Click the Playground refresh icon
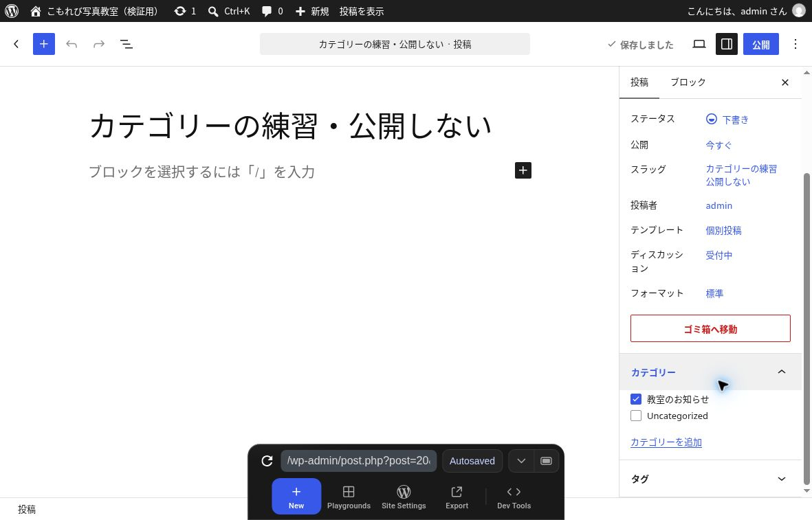Viewport: 812px width, 520px height. pos(267,460)
